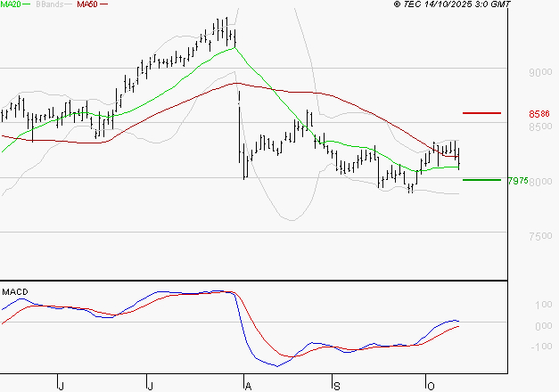
Task: Select the 7500 price axis label
Action: (540, 236)
